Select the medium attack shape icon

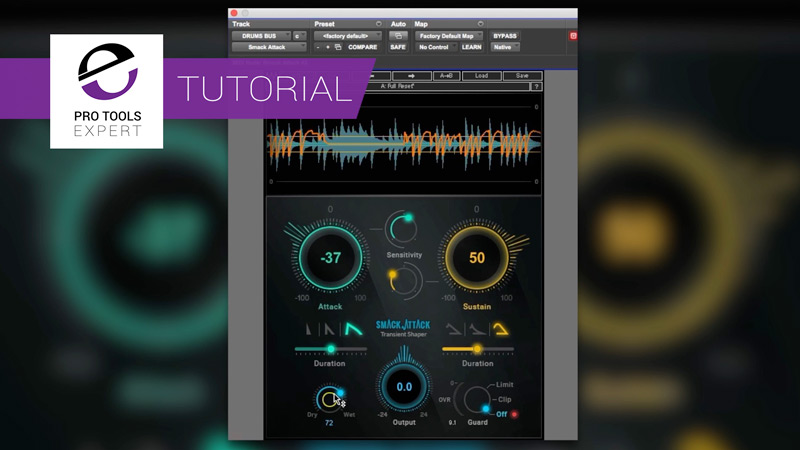(x=329, y=329)
